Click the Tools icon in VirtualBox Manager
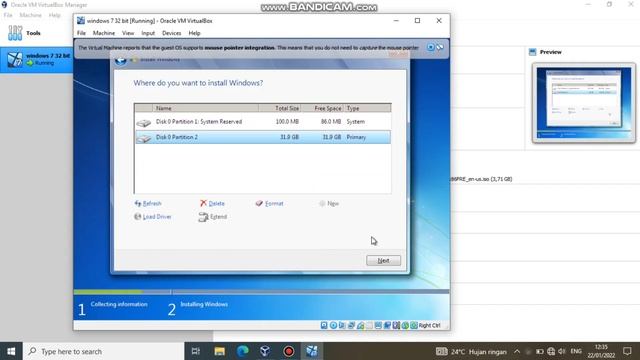The width and height of the screenshot is (640, 360). pos(15,33)
